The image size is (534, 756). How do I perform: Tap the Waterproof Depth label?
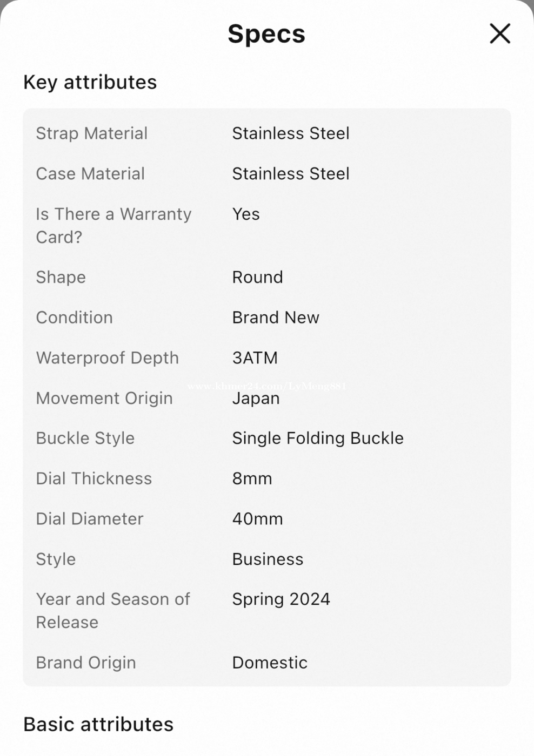(107, 358)
